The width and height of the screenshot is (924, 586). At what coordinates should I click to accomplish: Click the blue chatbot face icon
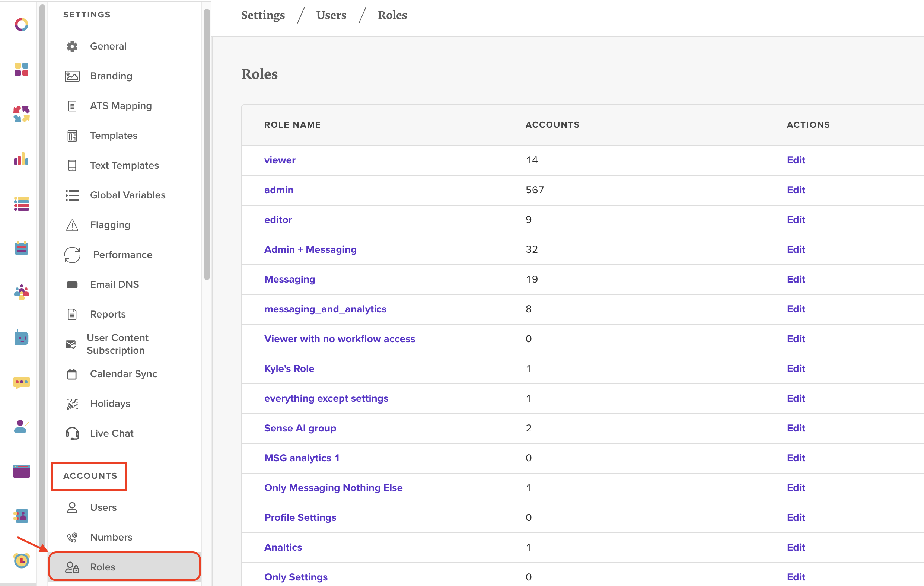pos(22,338)
